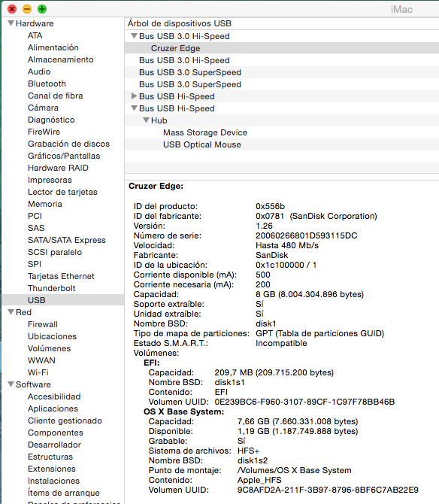Collapse the Hub disclosure triangle
439x504 pixels.
click(x=147, y=120)
